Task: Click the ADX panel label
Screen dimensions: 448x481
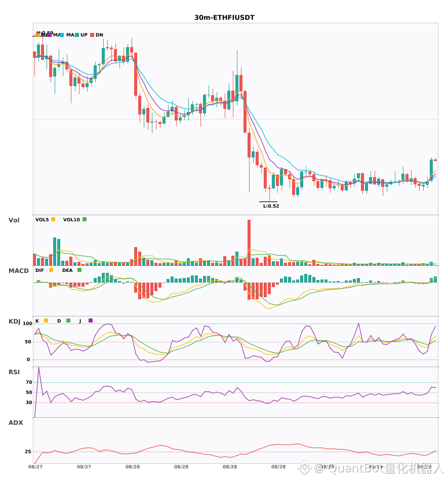Action: coord(16,423)
